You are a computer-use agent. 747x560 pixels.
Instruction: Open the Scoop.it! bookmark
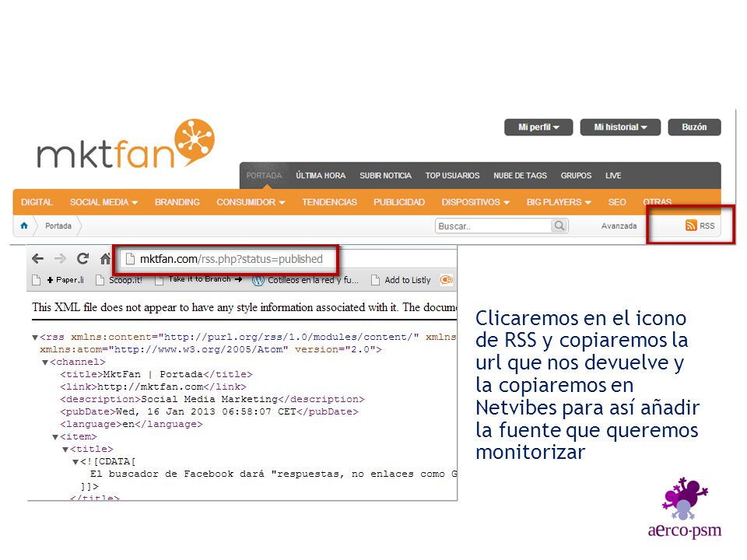(x=119, y=280)
